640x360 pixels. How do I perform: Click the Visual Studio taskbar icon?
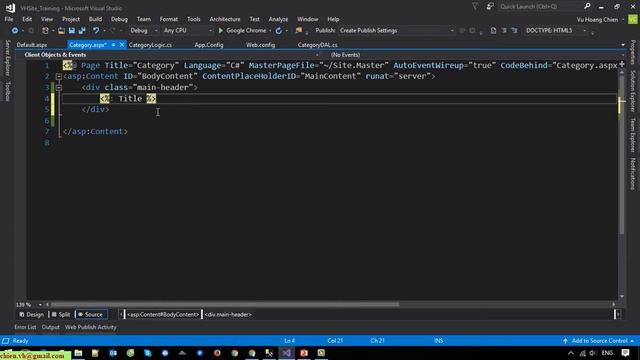(287, 353)
